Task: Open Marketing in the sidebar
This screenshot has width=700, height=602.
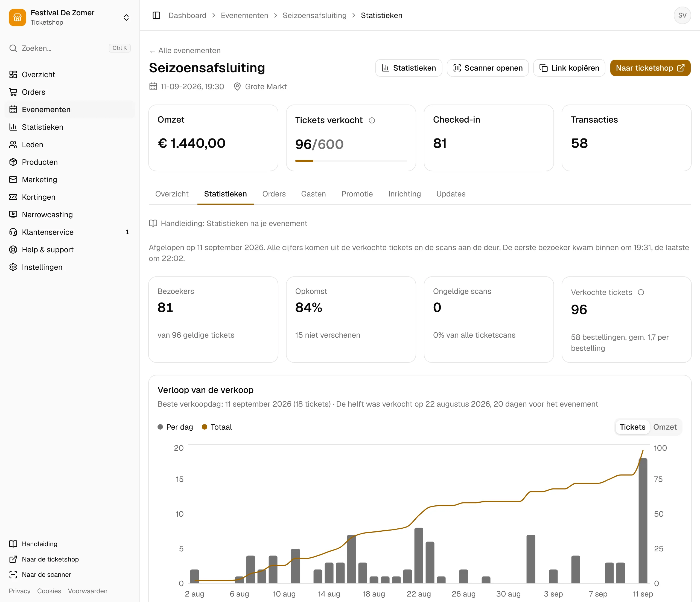Action: click(70, 180)
